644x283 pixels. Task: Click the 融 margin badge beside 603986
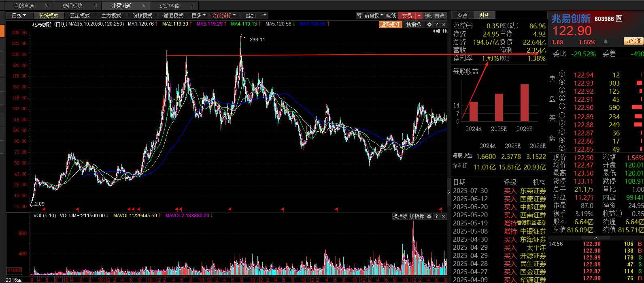tap(619, 19)
